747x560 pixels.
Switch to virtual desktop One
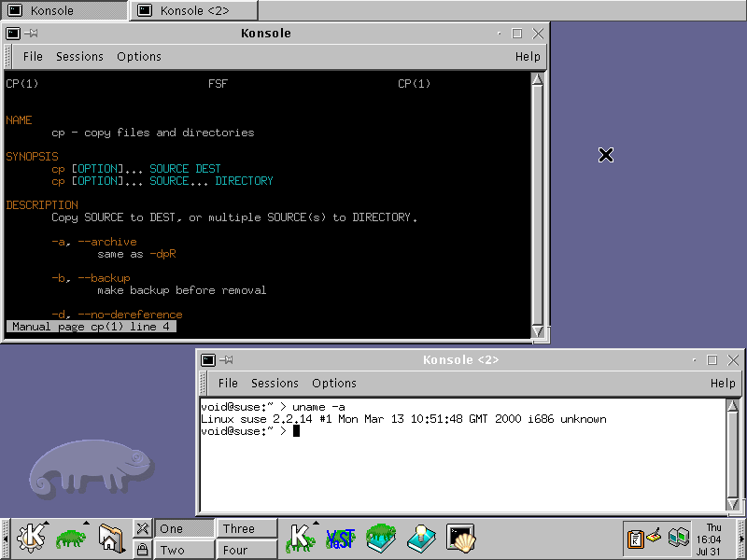pos(184,528)
